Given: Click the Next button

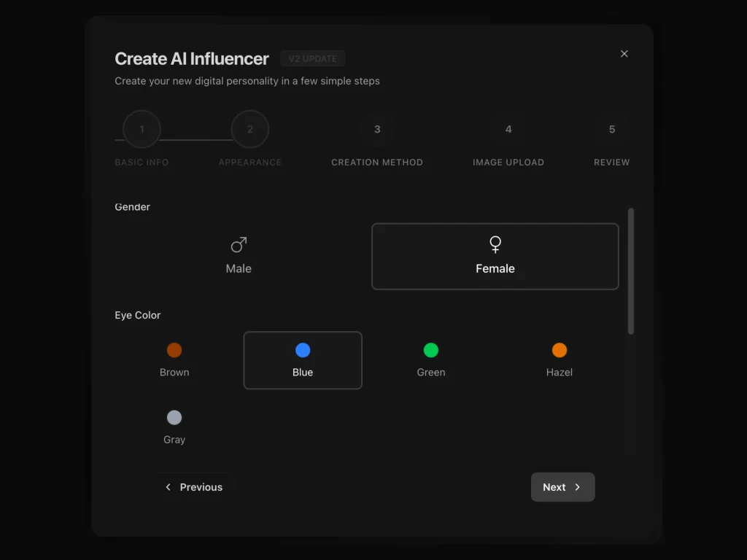Looking at the screenshot, I should click(562, 487).
